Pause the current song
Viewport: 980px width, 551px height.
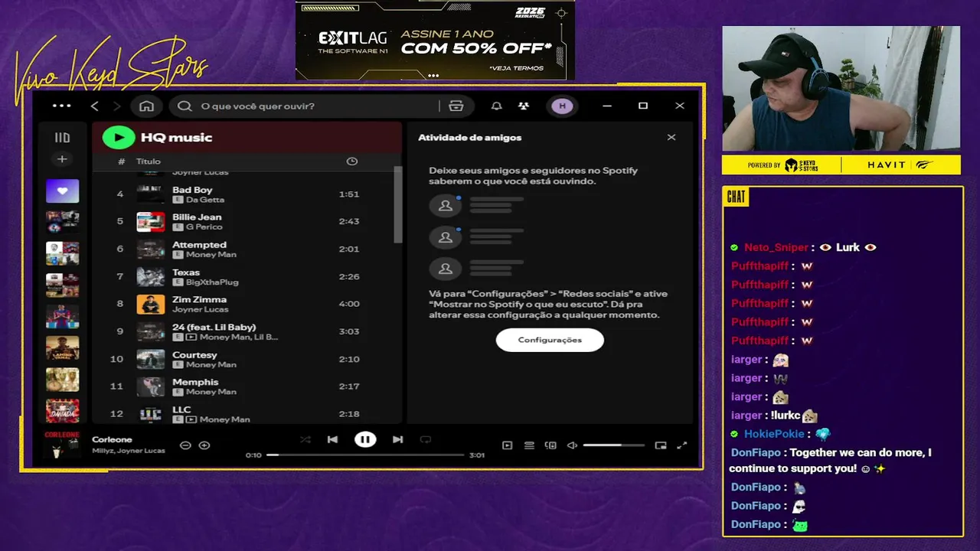pos(365,439)
